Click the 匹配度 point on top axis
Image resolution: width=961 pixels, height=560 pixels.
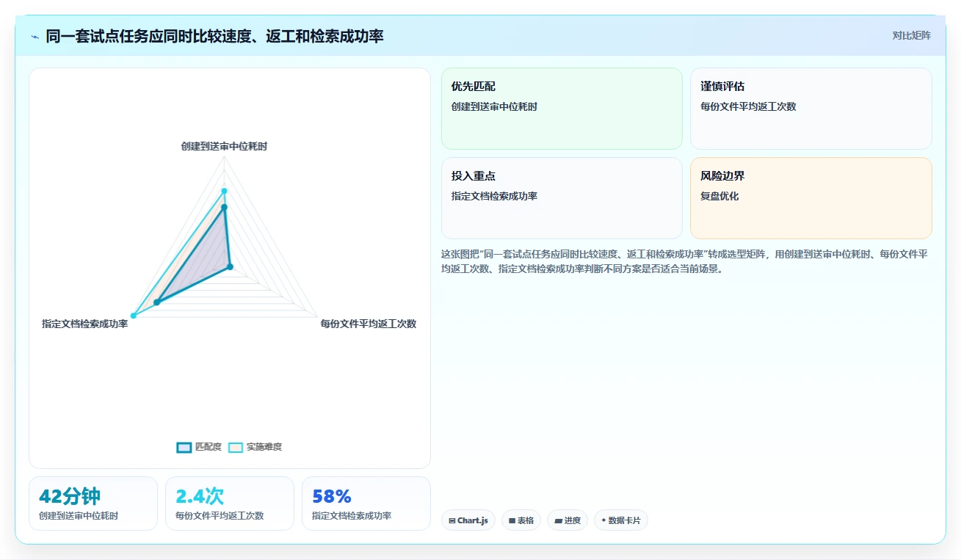pos(225,207)
